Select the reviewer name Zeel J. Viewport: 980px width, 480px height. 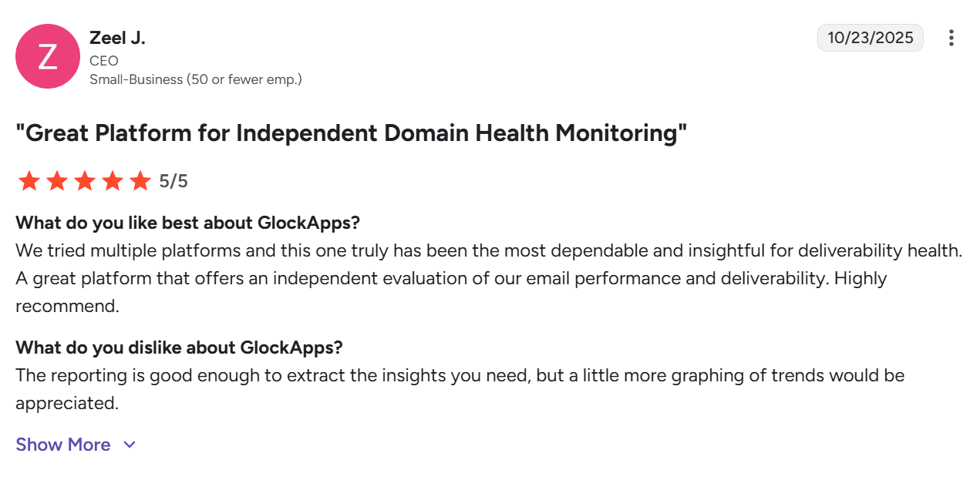[117, 37]
